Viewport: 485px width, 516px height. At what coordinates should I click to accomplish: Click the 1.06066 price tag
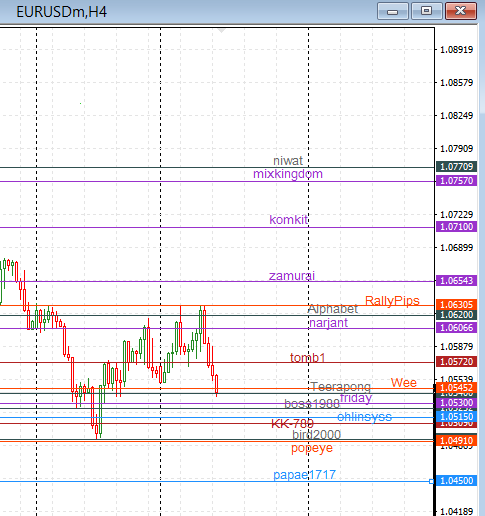click(456, 328)
